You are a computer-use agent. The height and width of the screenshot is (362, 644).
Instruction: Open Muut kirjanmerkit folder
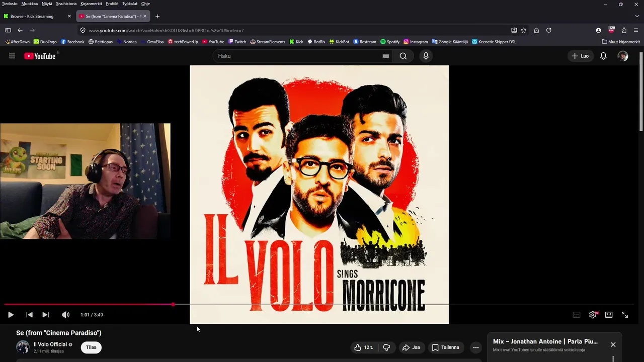coord(621,42)
